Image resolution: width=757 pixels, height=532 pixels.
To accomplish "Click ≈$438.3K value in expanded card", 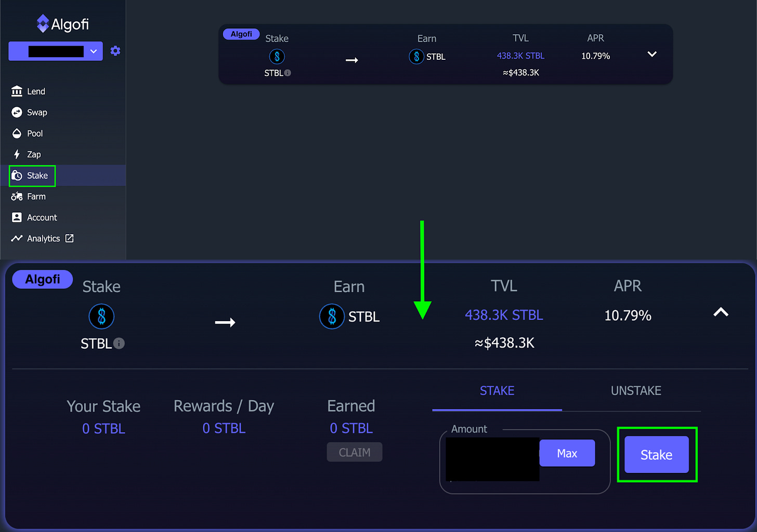I will [x=504, y=343].
